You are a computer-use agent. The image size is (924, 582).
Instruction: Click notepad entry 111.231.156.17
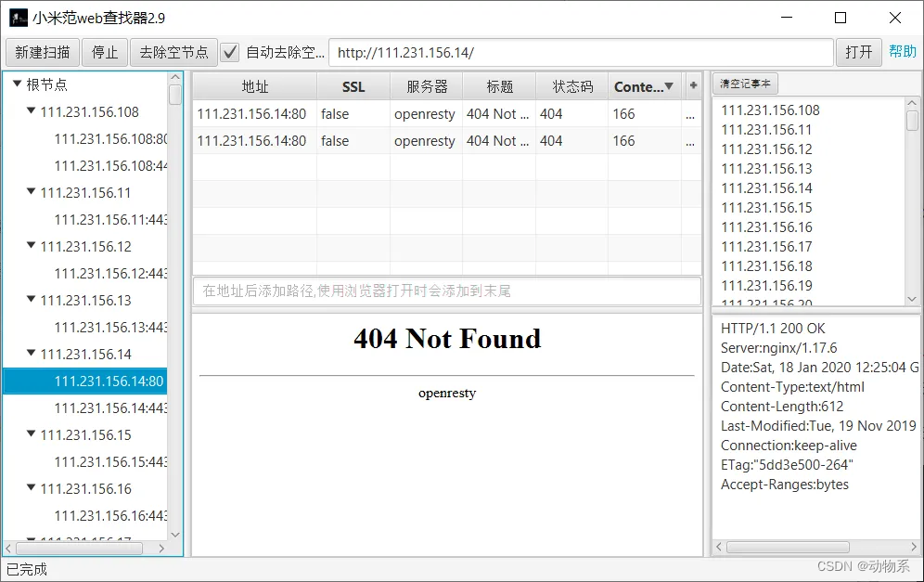[766, 247]
